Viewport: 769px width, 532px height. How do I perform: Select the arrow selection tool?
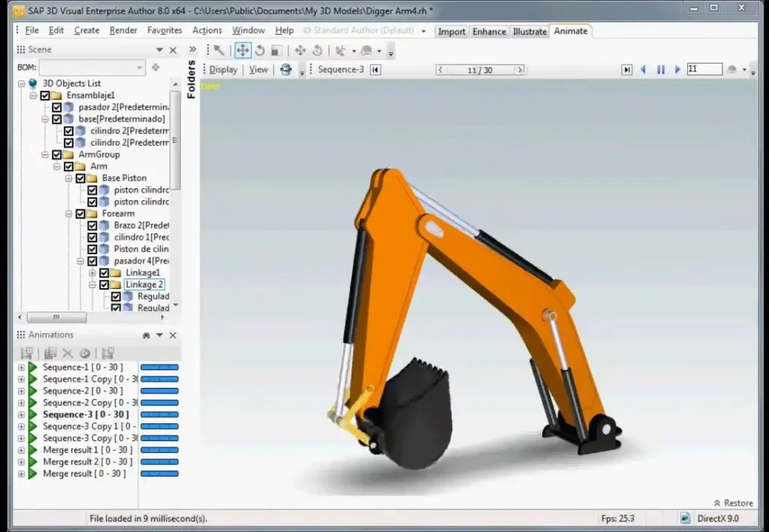(219, 50)
